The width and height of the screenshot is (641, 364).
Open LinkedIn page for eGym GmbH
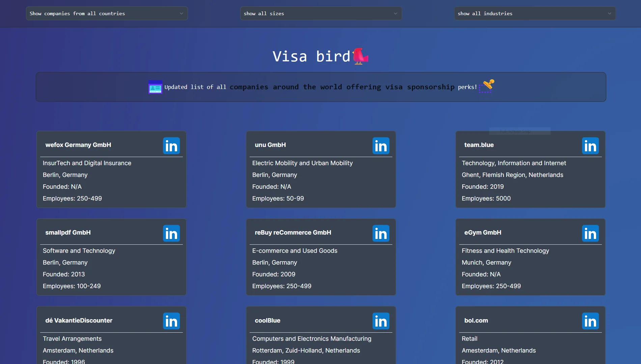click(x=590, y=233)
